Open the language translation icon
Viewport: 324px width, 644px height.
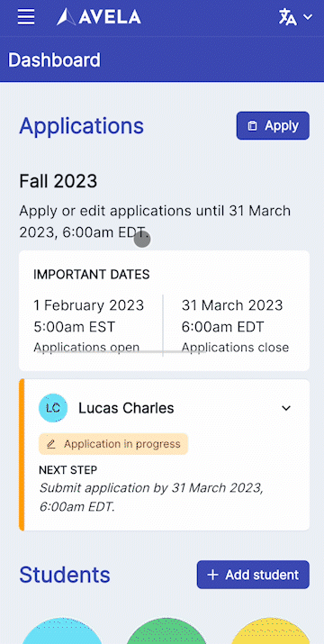click(288, 17)
